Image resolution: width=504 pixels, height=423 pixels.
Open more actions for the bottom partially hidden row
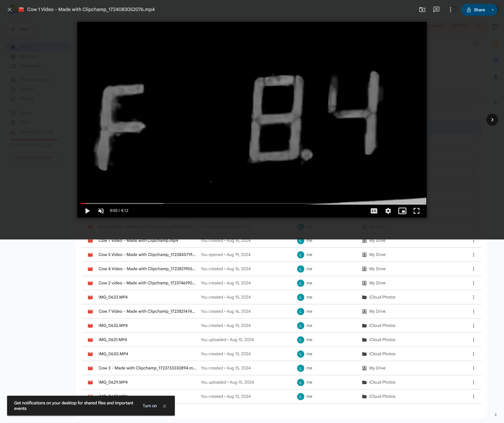click(474, 396)
